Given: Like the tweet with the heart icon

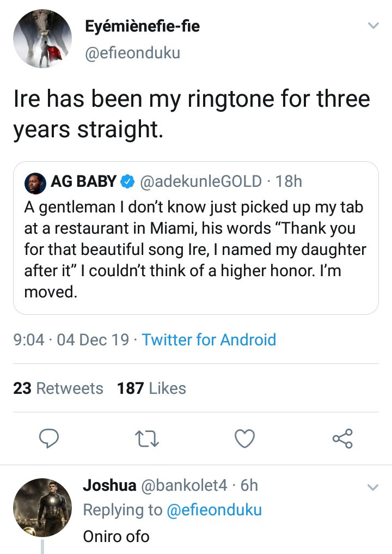Looking at the screenshot, I should tap(244, 439).
